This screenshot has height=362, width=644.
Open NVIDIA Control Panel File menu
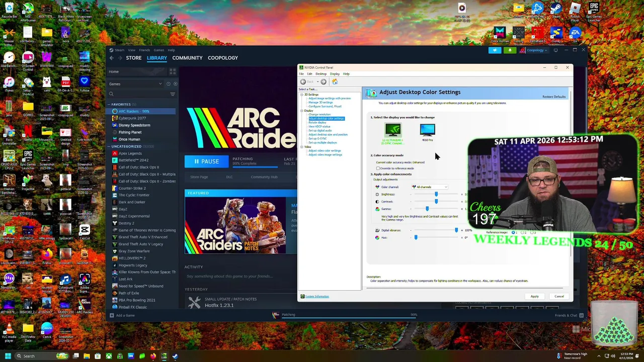(301, 74)
